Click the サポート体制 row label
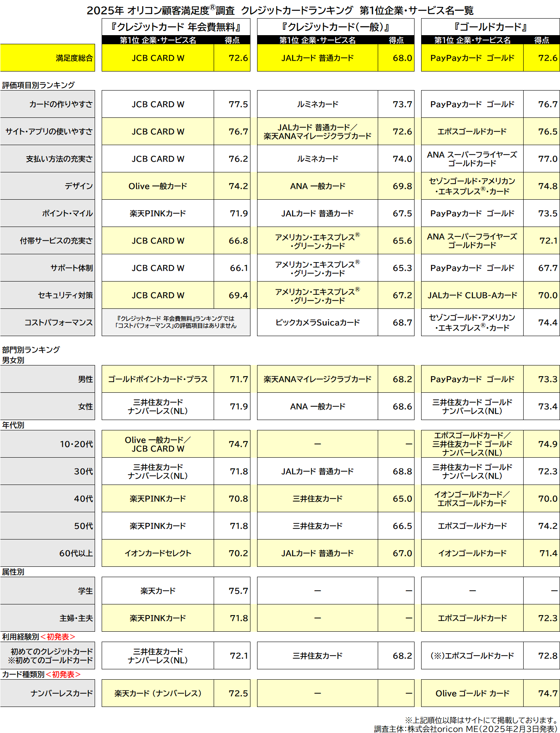The width and height of the screenshot is (560, 733). (48, 268)
